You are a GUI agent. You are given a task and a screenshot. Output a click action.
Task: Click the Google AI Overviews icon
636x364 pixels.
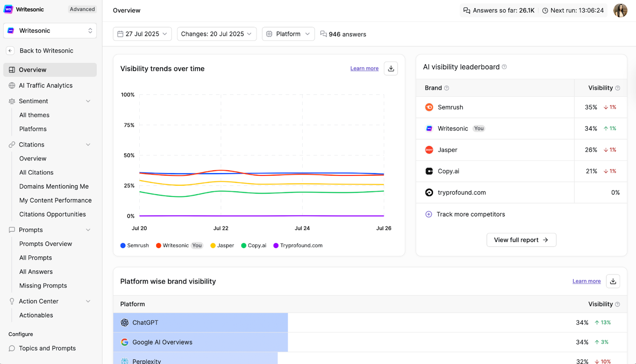coord(125,342)
